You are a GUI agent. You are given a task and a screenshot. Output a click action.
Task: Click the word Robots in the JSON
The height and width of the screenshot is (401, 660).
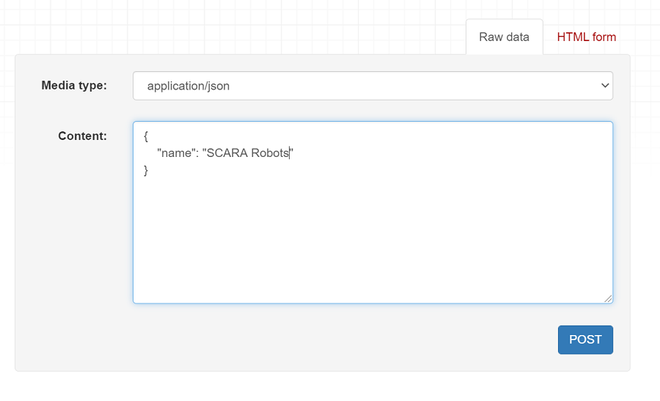(x=270, y=153)
